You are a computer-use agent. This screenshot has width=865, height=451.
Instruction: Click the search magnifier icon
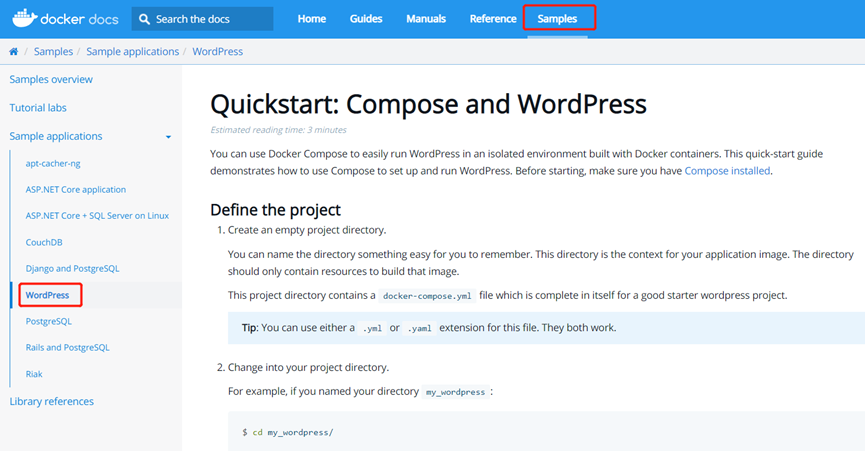145,19
